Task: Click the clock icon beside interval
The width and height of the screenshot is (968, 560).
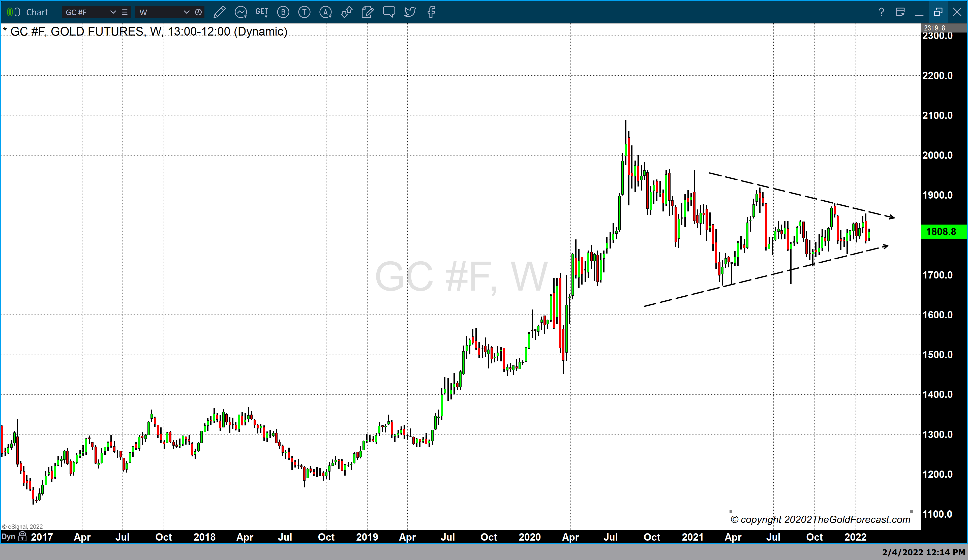Action: click(x=198, y=12)
